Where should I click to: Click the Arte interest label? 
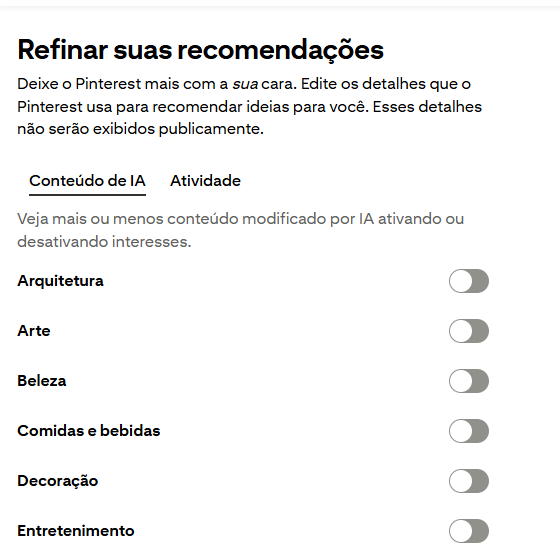(x=34, y=331)
